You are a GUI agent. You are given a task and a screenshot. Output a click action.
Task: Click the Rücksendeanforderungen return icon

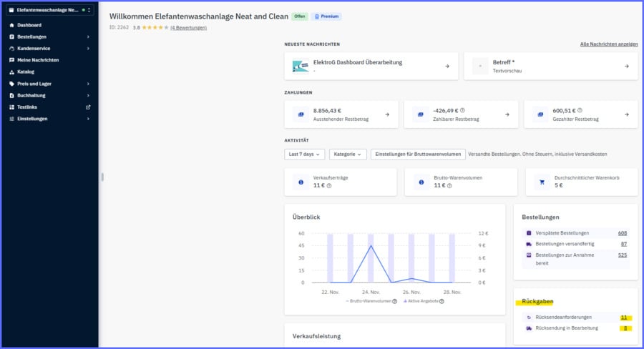tap(529, 318)
